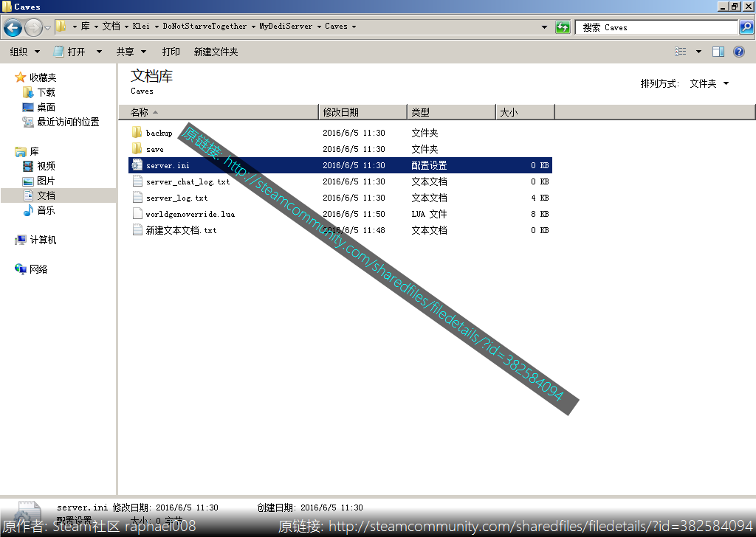This screenshot has width=756, height=537.
Task: Click 新建文件夹 new folder button
Action: pyautogui.click(x=216, y=52)
